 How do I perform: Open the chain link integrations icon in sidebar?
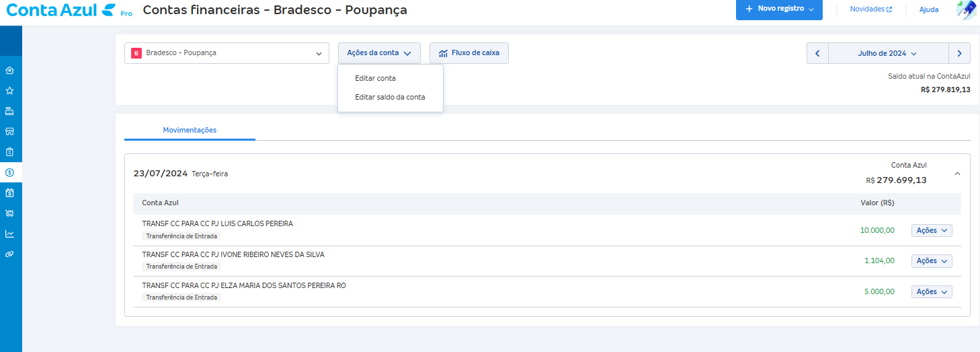coord(9,254)
